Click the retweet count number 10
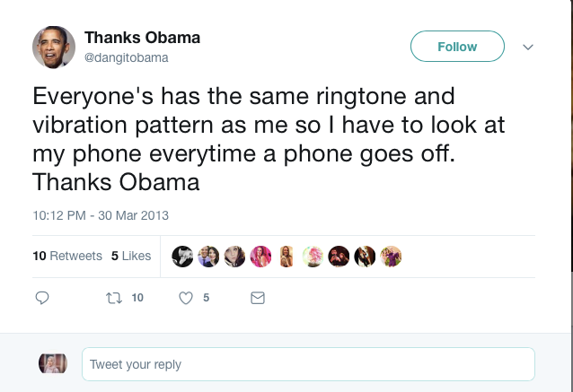Viewport: 573px width, 392px height. coord(137,298)
